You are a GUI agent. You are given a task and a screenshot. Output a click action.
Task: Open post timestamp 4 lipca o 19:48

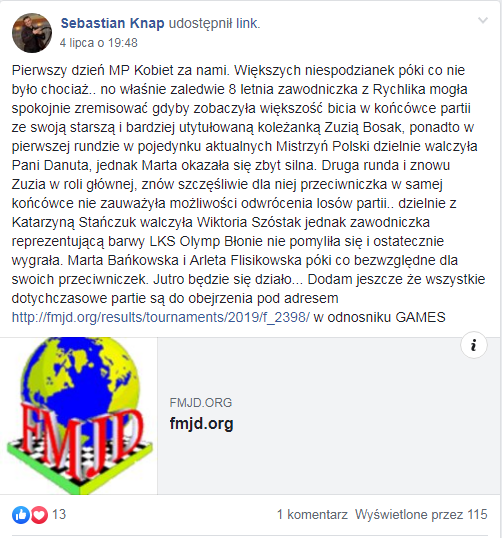point(98,43)
